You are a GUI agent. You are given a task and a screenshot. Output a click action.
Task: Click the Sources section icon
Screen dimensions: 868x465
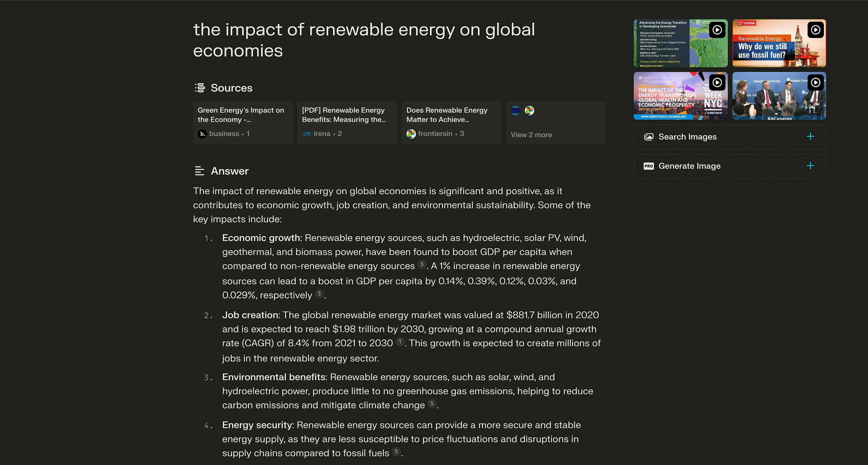pyautogui.click(x=200, y=88)
